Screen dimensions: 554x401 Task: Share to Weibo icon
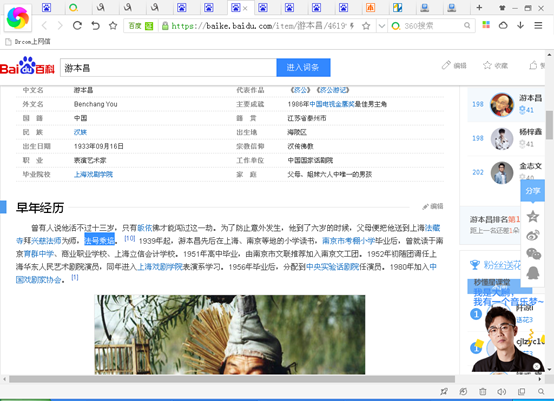532,235
